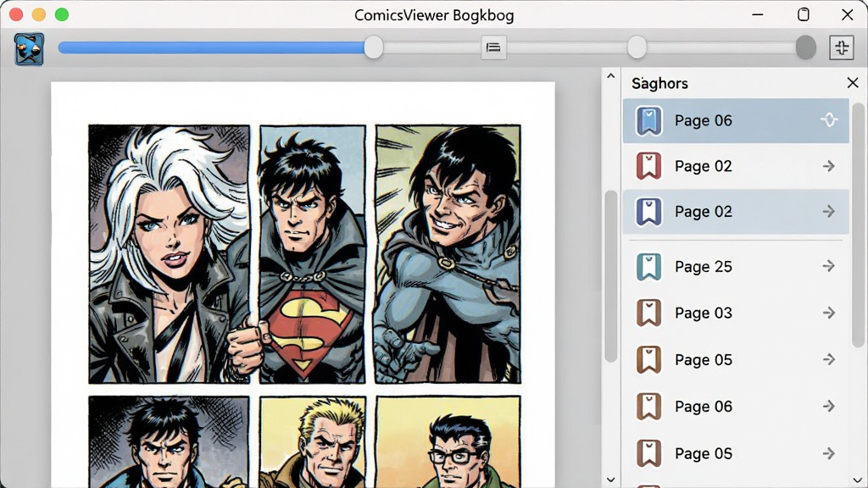Select Page 25 bookmark label

coord(703,267)
